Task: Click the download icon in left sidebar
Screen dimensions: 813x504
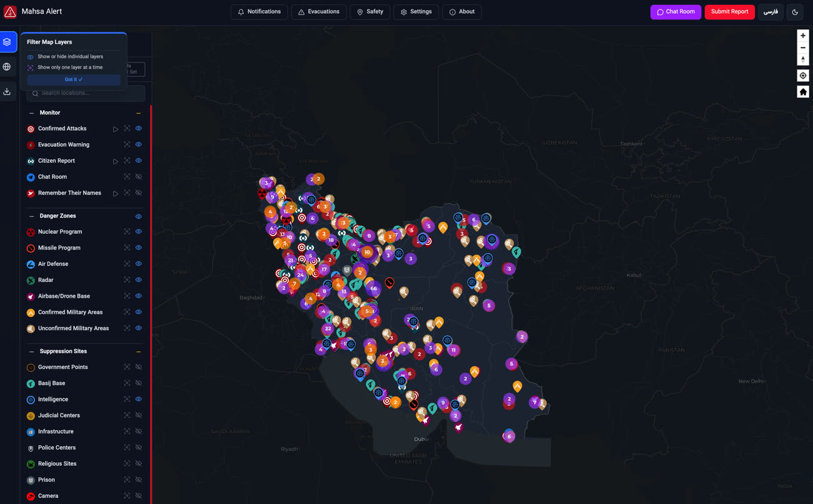Action: click(x=8, y=92)
